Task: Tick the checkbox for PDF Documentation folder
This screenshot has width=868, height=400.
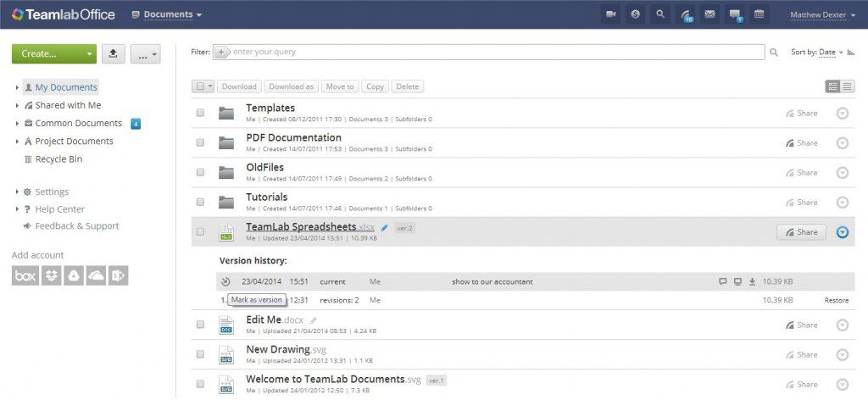Action: 200,142
